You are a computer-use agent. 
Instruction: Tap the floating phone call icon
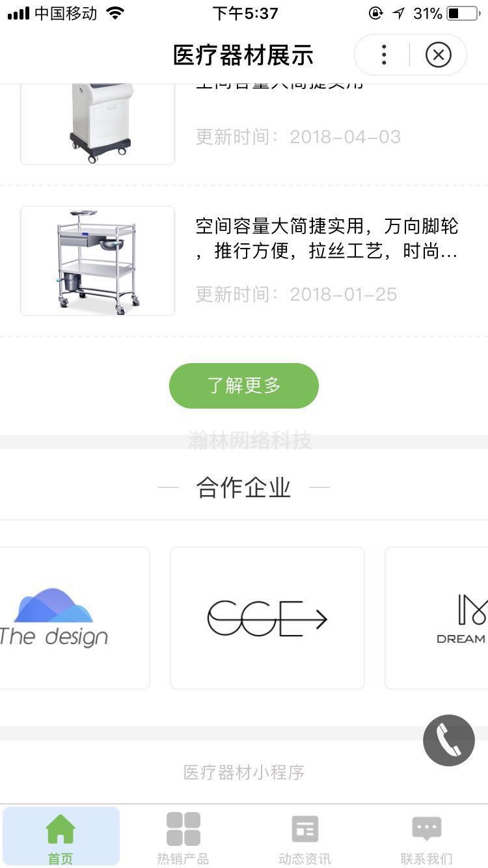click(449, 740)
